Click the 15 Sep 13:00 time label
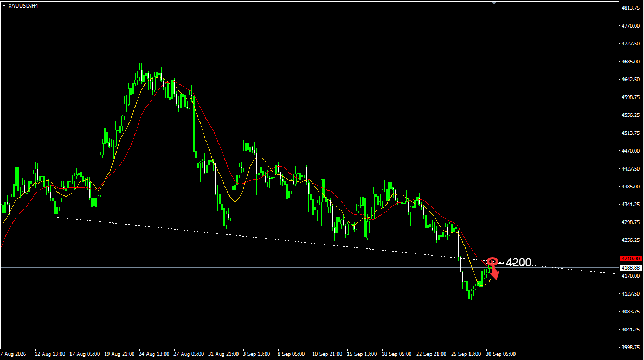 [362, 354]
